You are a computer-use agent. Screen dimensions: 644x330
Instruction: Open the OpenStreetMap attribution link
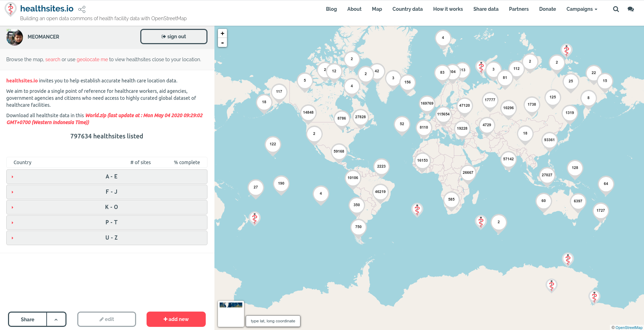coord(629,328)
